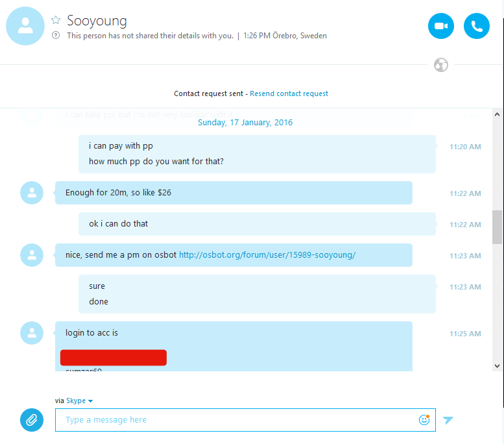504x444 pixels.
Task: Click the paperclip attach file button
Action: click(x=32, y=420)
